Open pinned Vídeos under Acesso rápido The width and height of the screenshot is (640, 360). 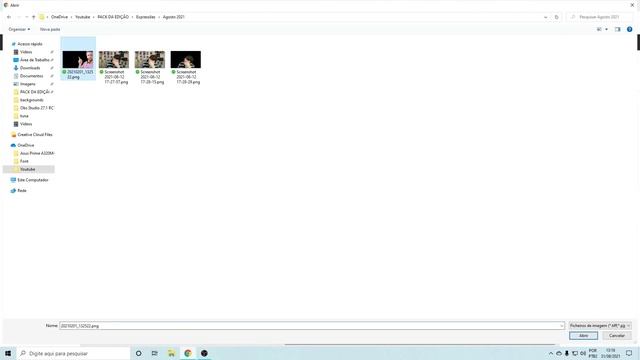pyautogui.click(x=26, y=52)
